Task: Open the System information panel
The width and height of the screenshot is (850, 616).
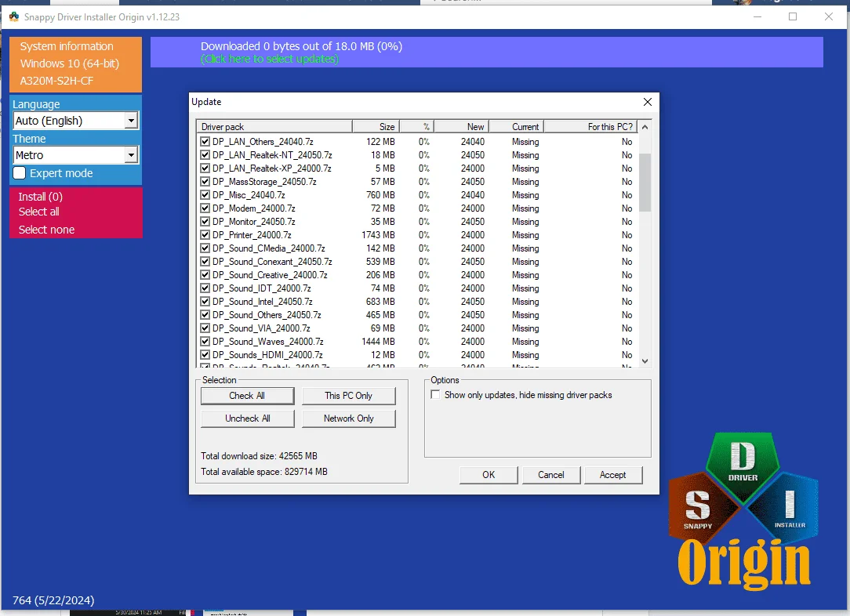Action: 75,64
